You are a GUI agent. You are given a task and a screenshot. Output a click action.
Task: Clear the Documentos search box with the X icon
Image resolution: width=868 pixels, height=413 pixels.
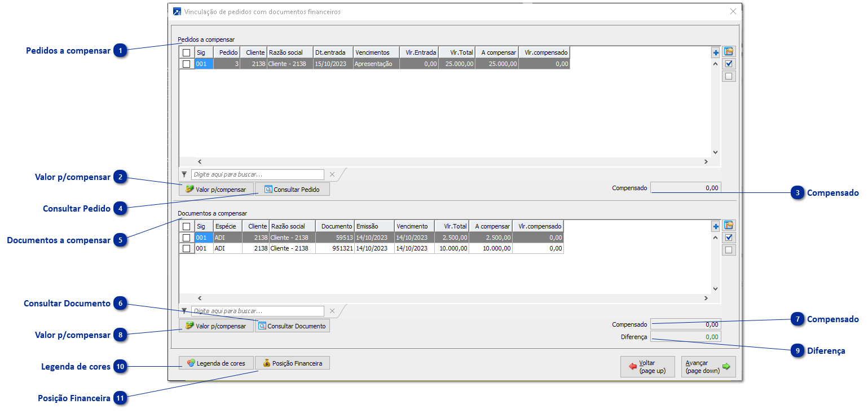pyautogui.click(x=332, y=311)
